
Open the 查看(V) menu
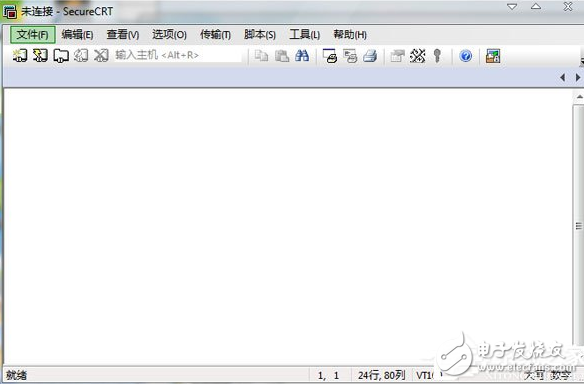[123, 35]
